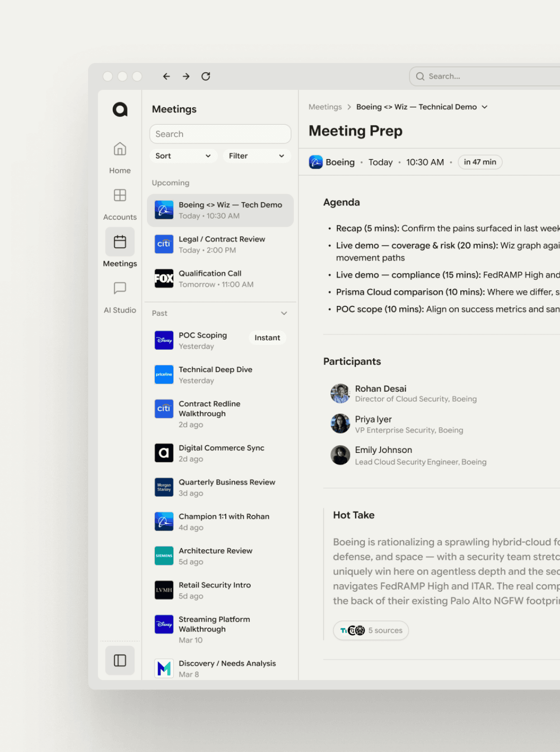
Task: Open AI Studio chat icon
Action: (x=120, y=288)
